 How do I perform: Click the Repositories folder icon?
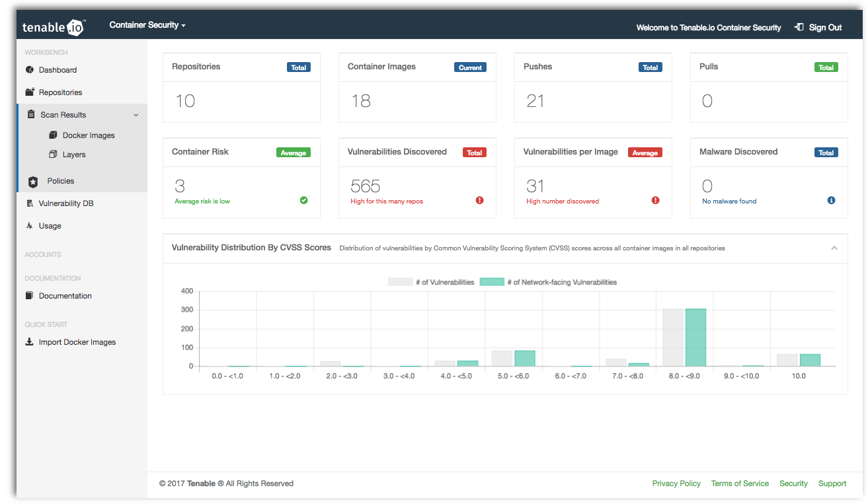pos(29,92)
